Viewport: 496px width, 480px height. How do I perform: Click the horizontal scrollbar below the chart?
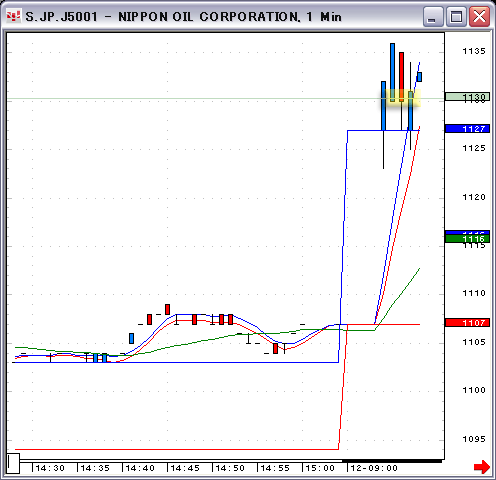pyautogui.click(x=231, y=461)
